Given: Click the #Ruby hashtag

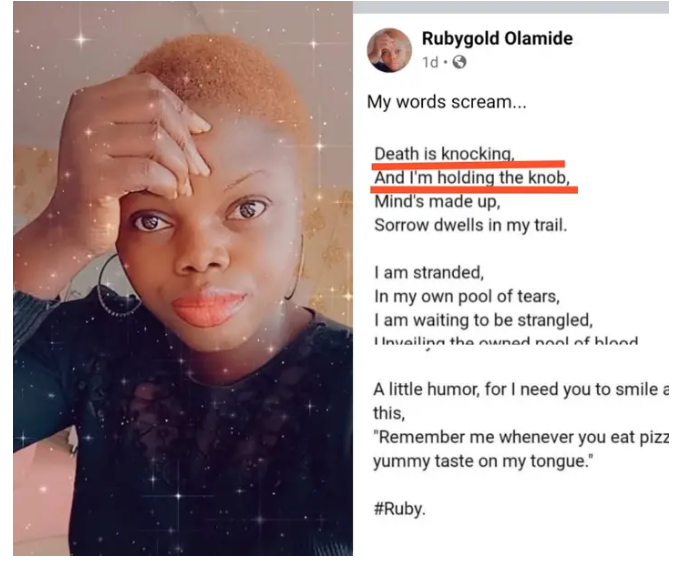Looking at the screenshot, I should pyautogui.click(x=399, y=509).
